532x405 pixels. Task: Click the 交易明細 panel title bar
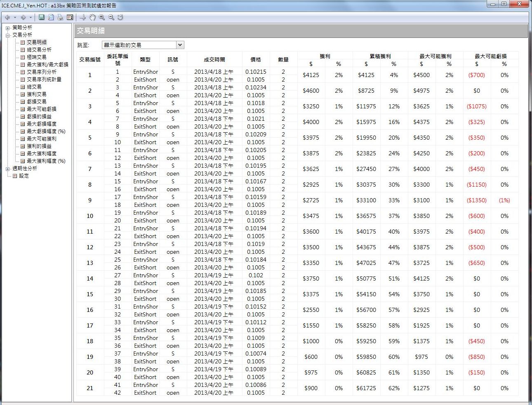[301, 31]
